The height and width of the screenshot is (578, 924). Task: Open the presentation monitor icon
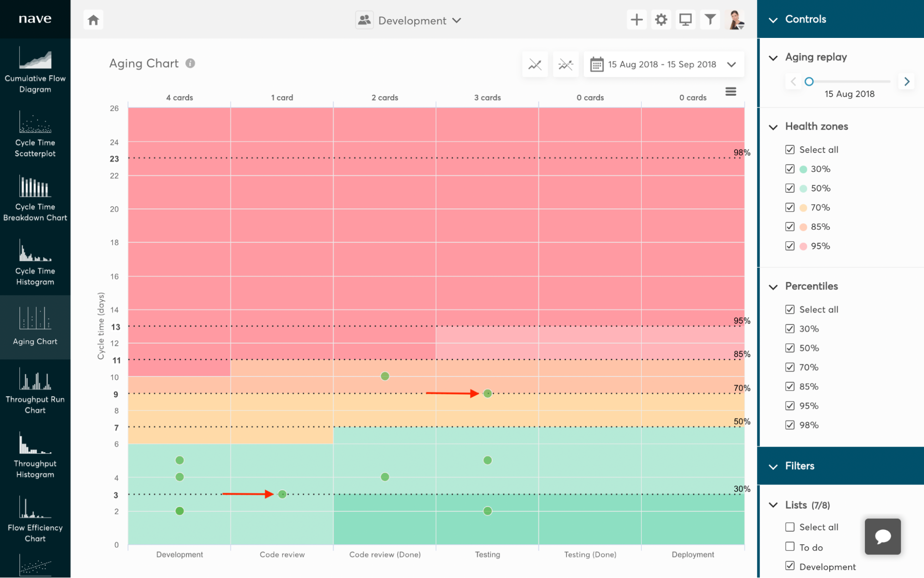pos(685,20)
